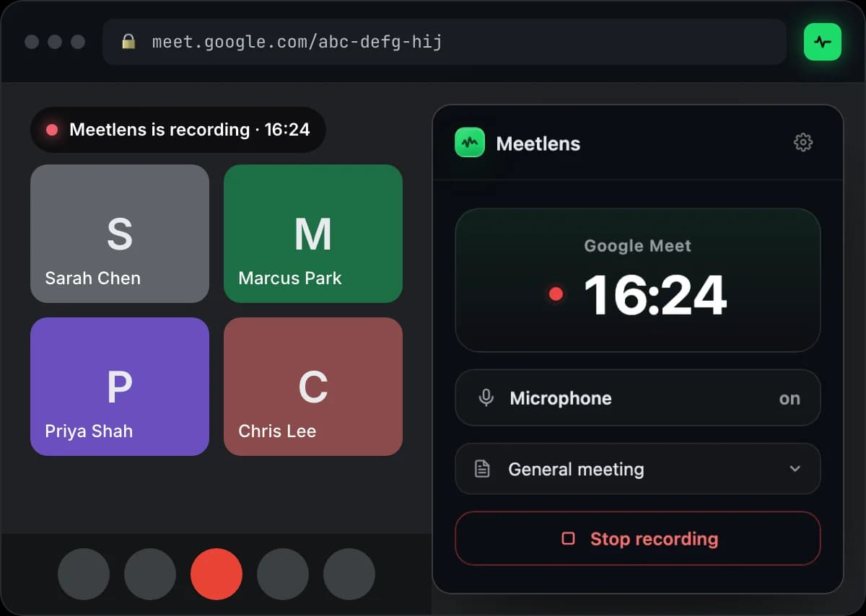This screenshot has width=866, height=616.
Task: Click the name label Marcus Park
Action: 290,278
